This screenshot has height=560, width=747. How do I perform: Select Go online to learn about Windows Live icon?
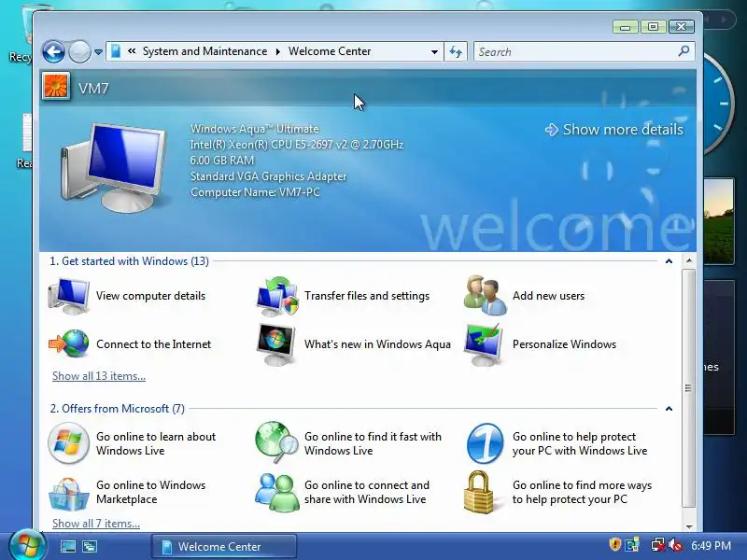(x=68, y=443)
